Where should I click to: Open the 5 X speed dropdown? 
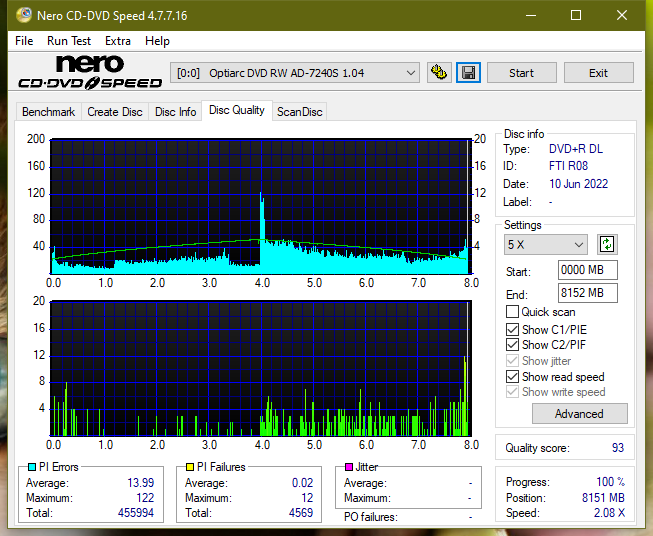click(x=546, y=244)
